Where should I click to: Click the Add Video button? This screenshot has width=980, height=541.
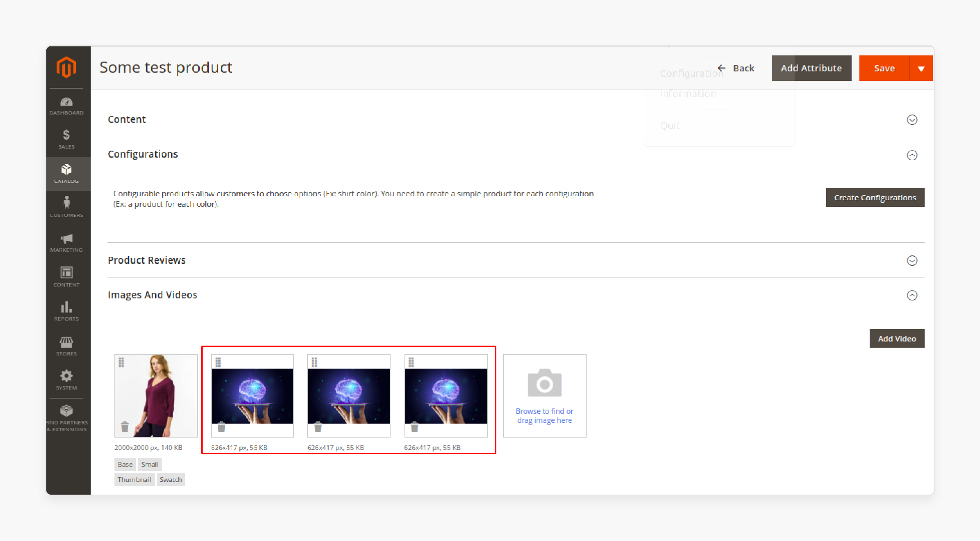(x=897, y=339)
